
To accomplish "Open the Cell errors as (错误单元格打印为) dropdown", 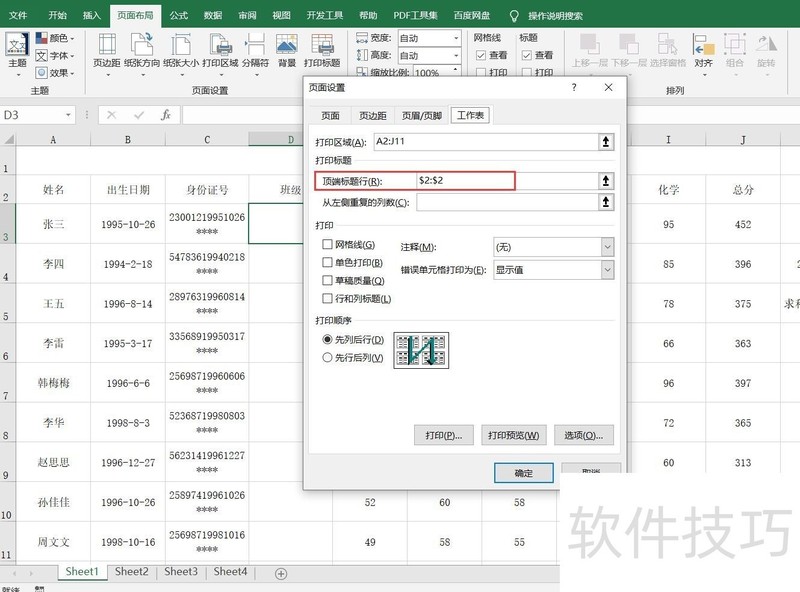I will click(x=607, y=269).
